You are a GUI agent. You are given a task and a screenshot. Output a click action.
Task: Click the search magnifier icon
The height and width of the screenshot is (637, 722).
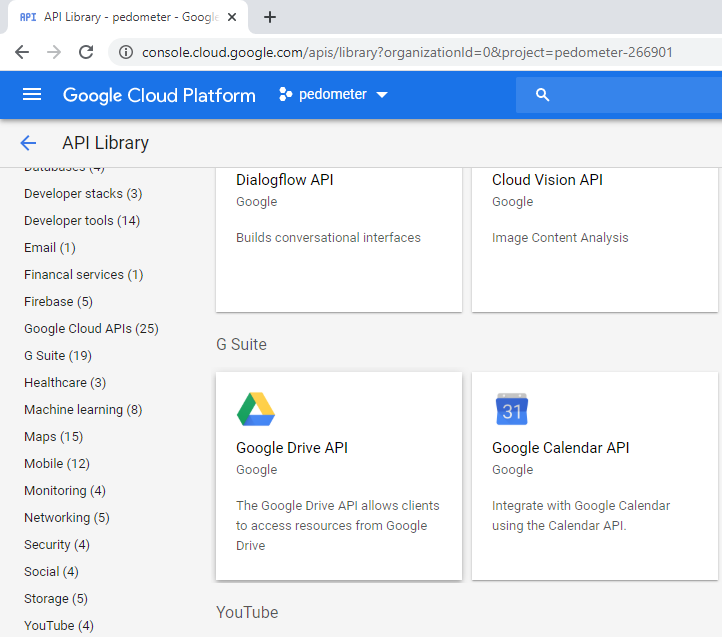click(x=543, y=95)
